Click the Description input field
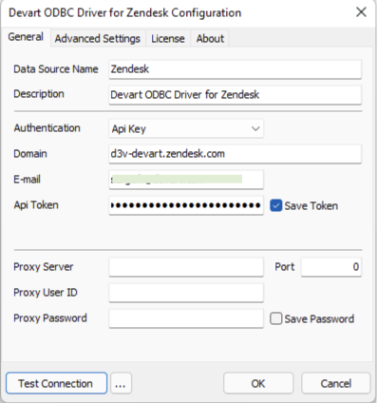This screenshot has height=403, width=377. 235,95
